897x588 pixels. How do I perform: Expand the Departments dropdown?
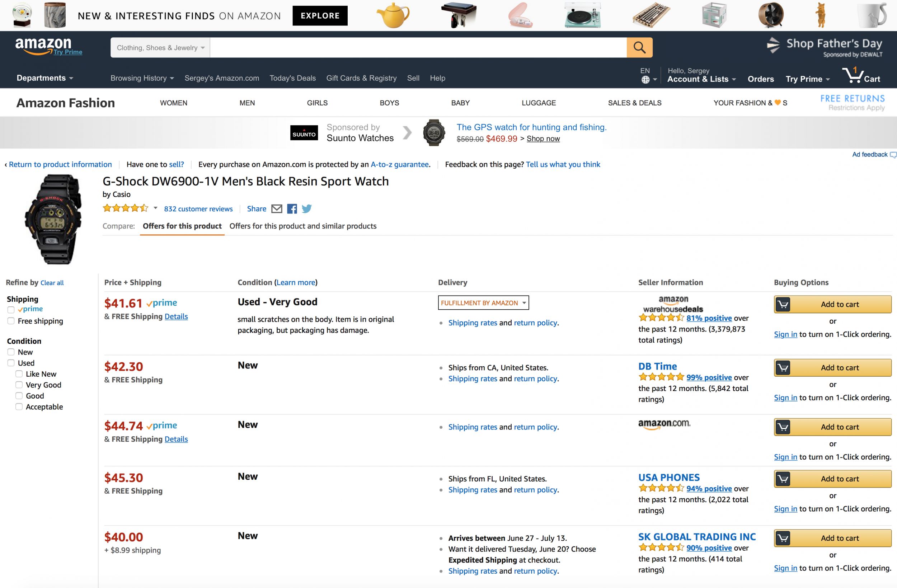(45, 78)
